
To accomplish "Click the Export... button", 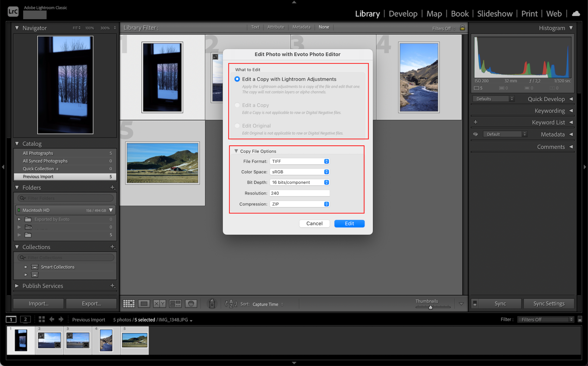I will (x=91, y=303).
